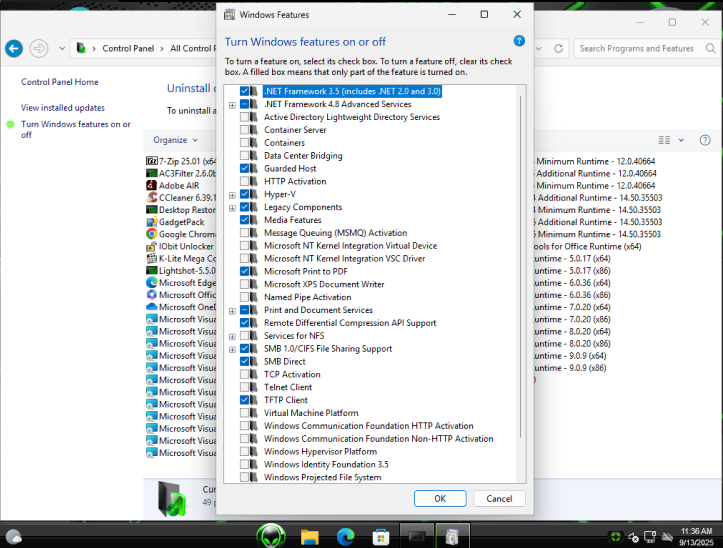Enable the Windows Hypervisor Platform checkbox

click(x=244, y=452)
